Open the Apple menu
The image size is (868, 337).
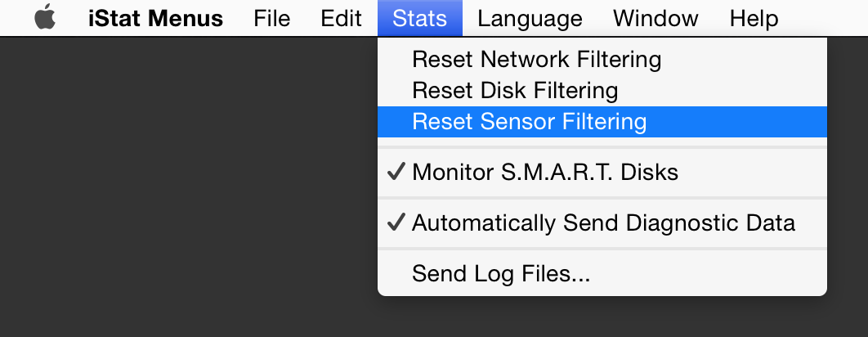46,18
